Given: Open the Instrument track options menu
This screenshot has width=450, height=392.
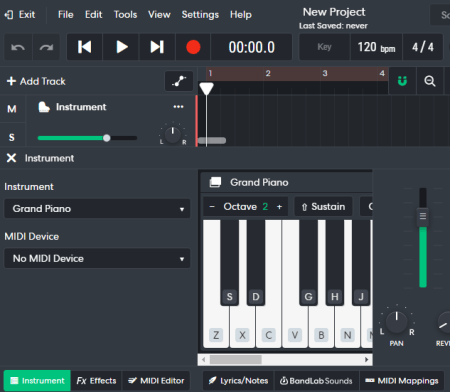Looking at the screenshot, I should click(178, 107).
